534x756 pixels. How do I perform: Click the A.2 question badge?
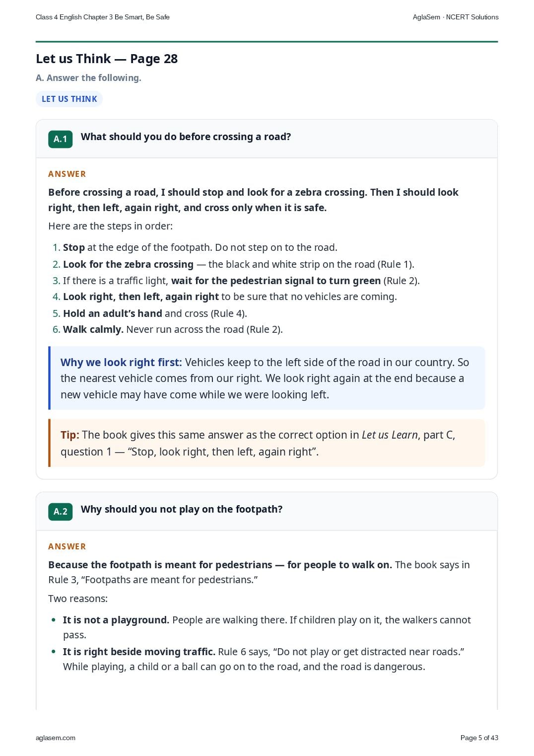pyautogui.click(x=60, y=512)
